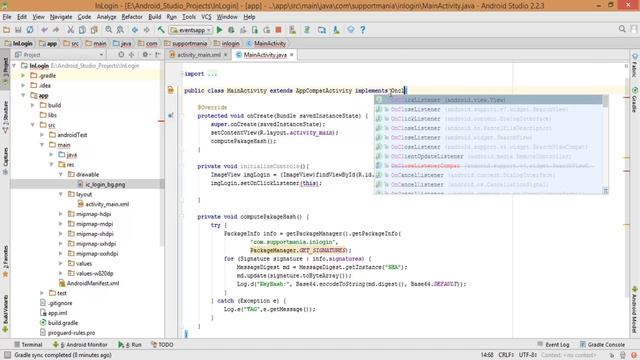Open the Navigate menu
The width and height of the screenshot is (640, 360).
61,17
